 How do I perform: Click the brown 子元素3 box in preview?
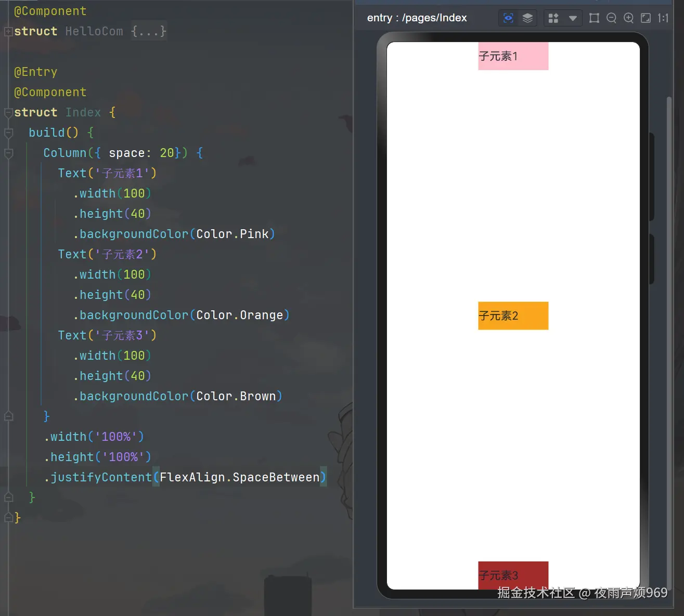click(x=513, y=575)
